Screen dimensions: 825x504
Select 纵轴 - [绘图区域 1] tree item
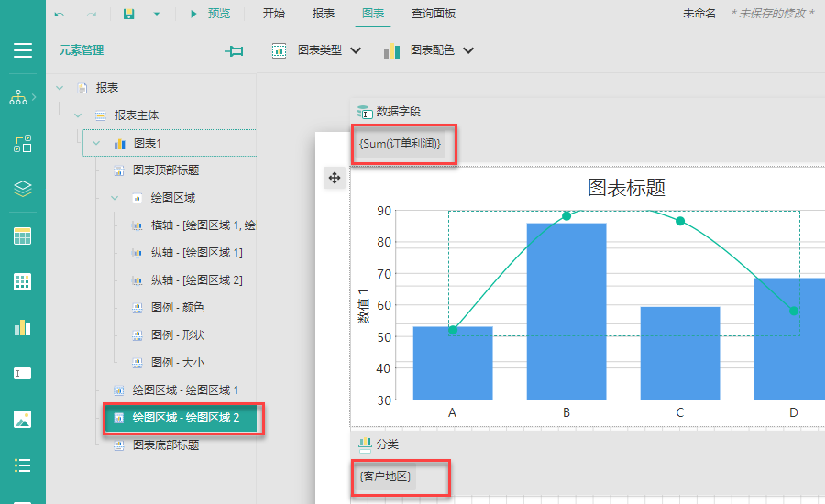point(197,253)
